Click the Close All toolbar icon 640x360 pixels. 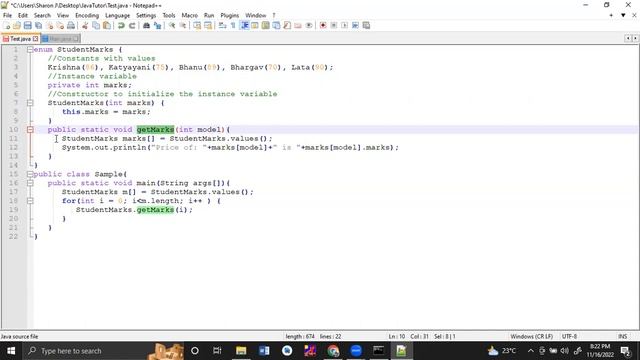[x=60, y=26]
